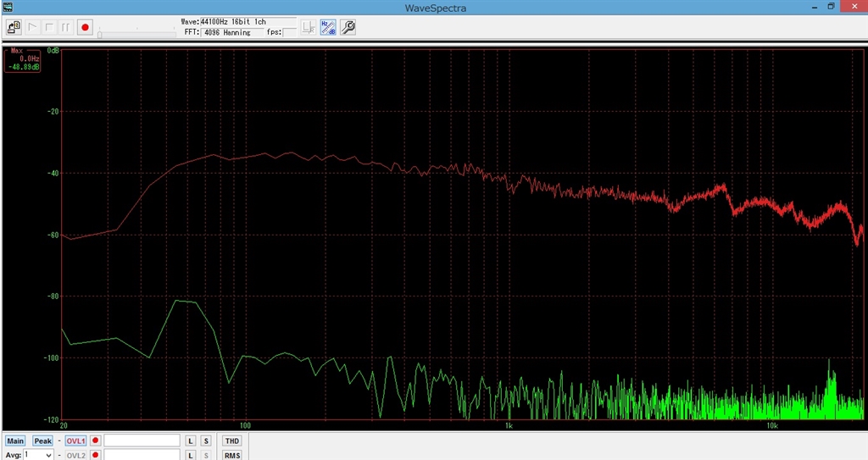This screenshot has height=460, width=868.
Task: Toggle the Main spectrum display button
Action: (15, 441)
